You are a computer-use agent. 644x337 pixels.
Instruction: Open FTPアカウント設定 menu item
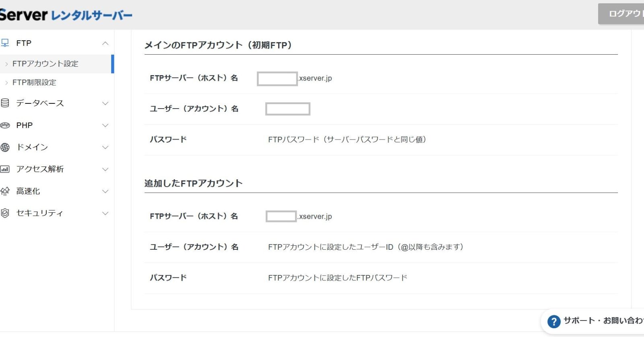tap(45, 64)
